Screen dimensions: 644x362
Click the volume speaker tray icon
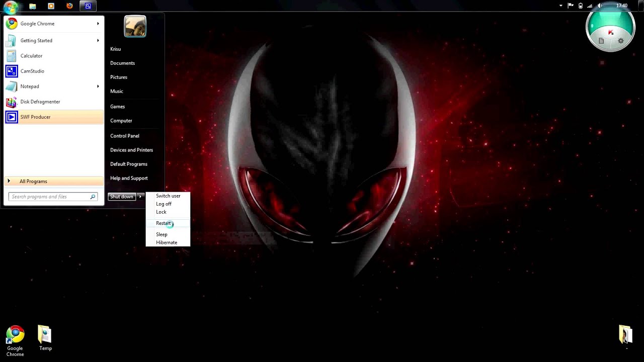600,6
